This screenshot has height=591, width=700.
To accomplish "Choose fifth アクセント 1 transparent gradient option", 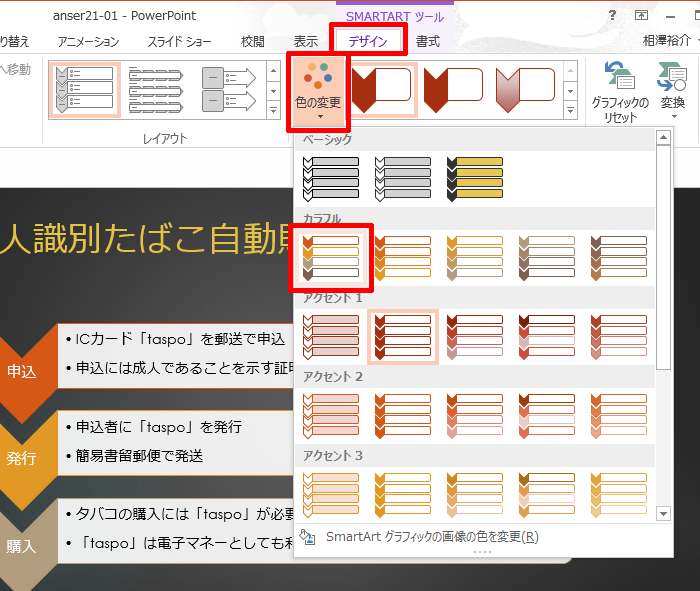I will [x=618, y=337].
